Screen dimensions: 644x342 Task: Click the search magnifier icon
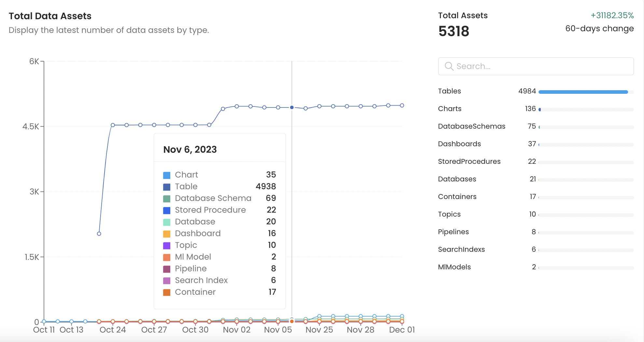[449, 66]
